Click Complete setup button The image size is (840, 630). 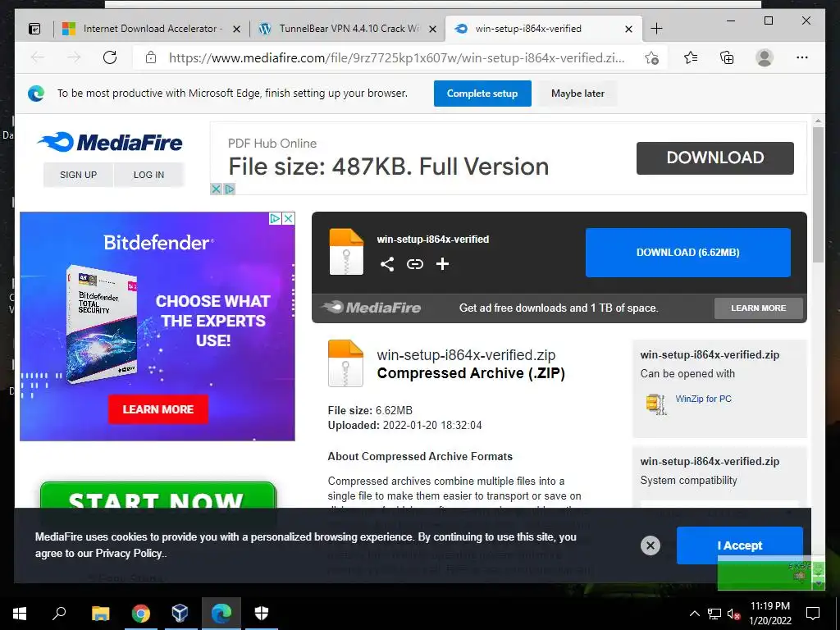[482, 94]
